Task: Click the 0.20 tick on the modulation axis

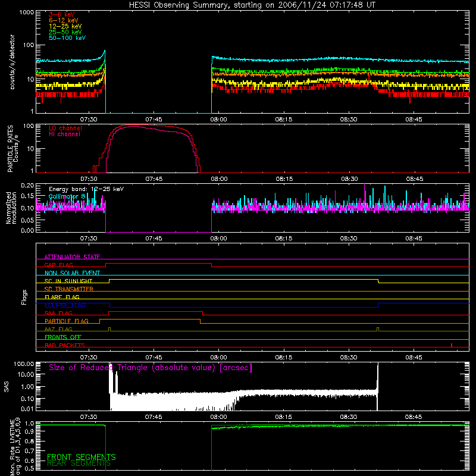Action: [27, 185]
